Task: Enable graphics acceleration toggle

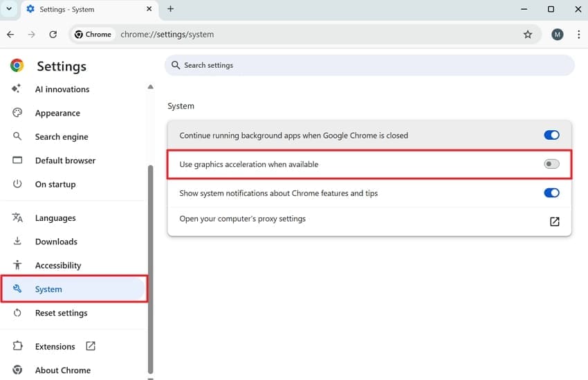Action: [551, 164]
